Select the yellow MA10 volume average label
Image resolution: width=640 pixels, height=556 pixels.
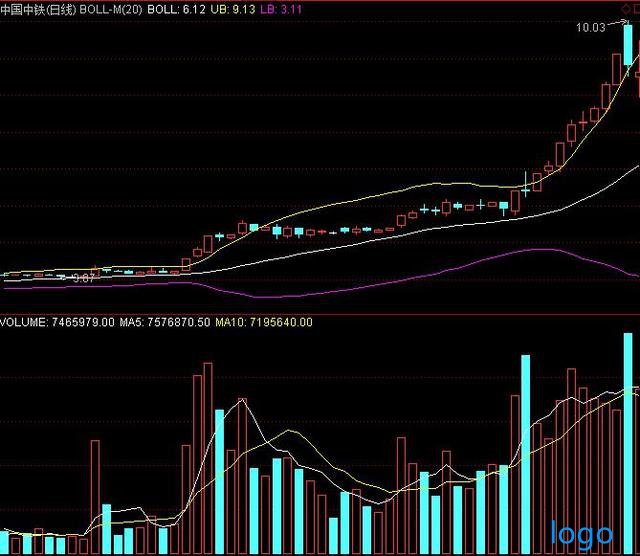pyautogui.click(x=264, y=322)
